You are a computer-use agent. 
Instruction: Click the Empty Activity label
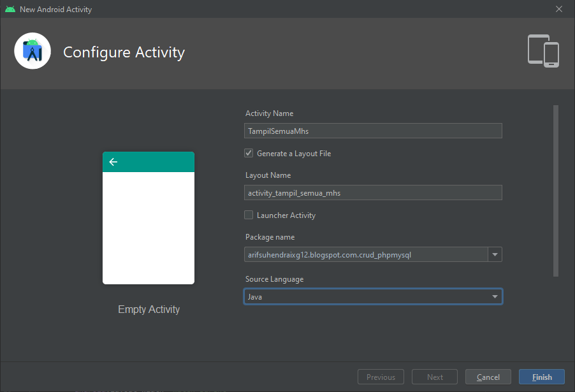[149, 310]
